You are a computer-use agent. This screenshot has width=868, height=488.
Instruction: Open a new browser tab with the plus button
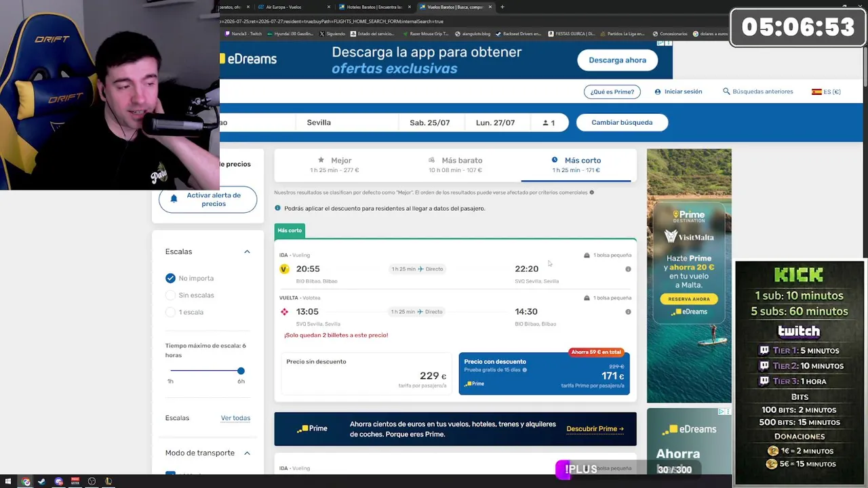click(502, 7)
